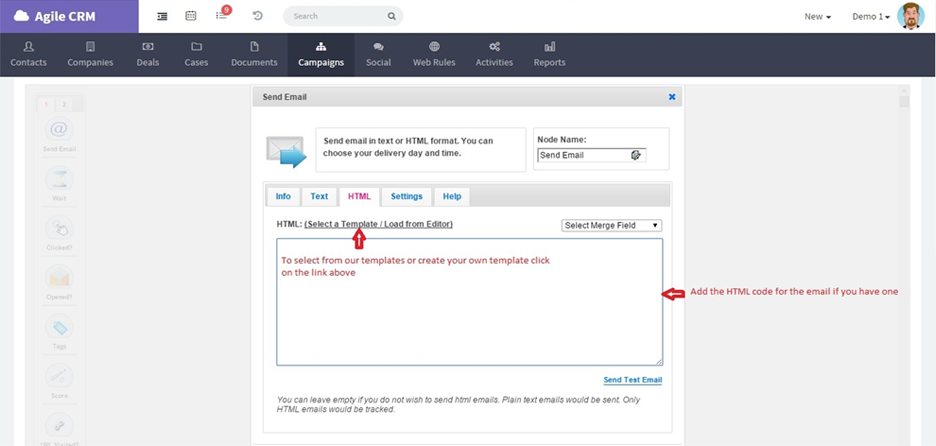Viewport: 936px width, 446px height.
Task: Open Cases in navigation bar
Action: pos(196,54)
